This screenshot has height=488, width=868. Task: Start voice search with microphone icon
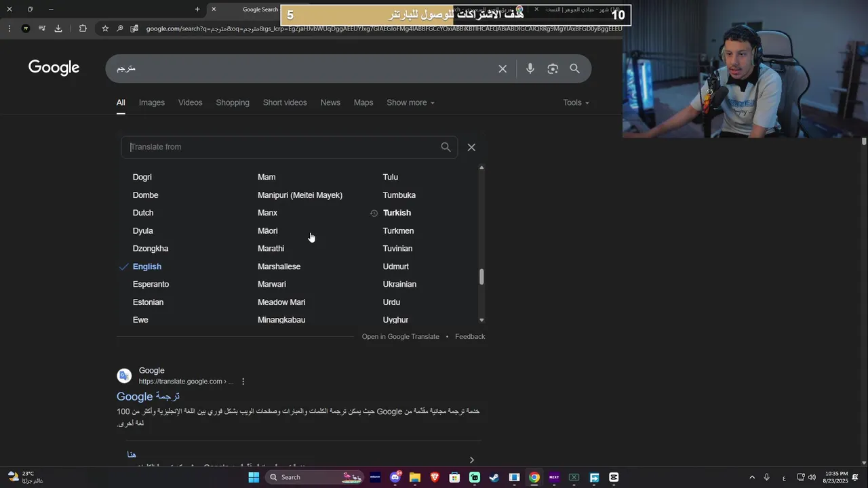click(x=530, y=68)
